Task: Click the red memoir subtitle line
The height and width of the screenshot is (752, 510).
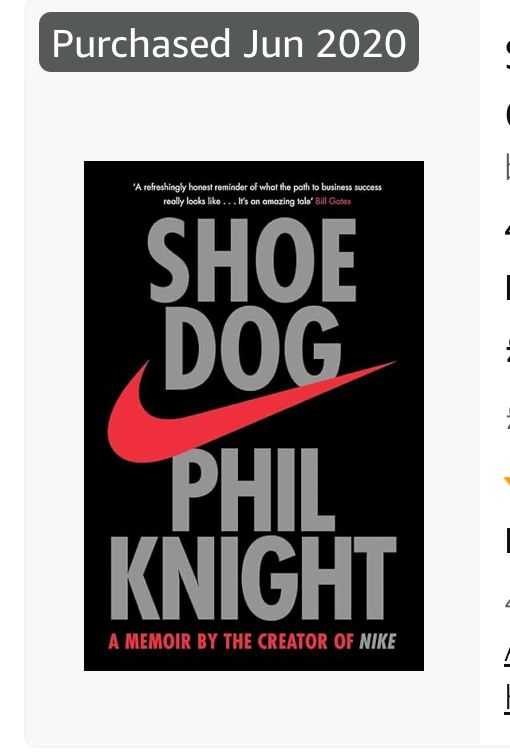Action: tap(252, 641)
